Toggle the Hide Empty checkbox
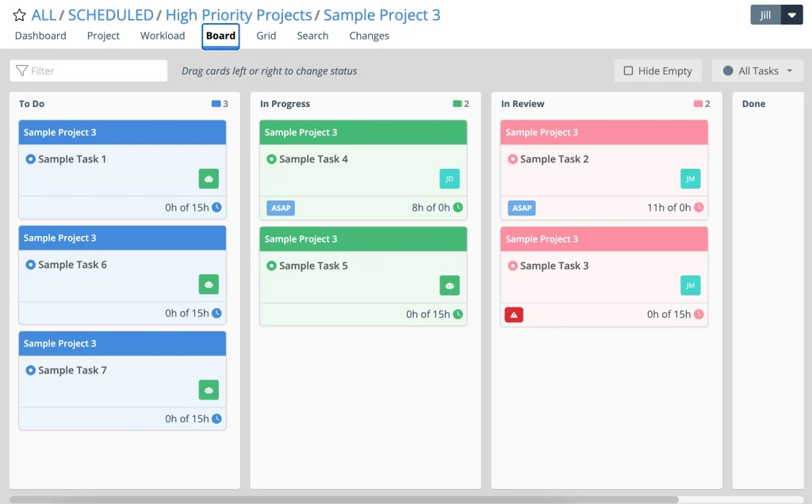Viewport: 812px width, 504px height. 629,71
